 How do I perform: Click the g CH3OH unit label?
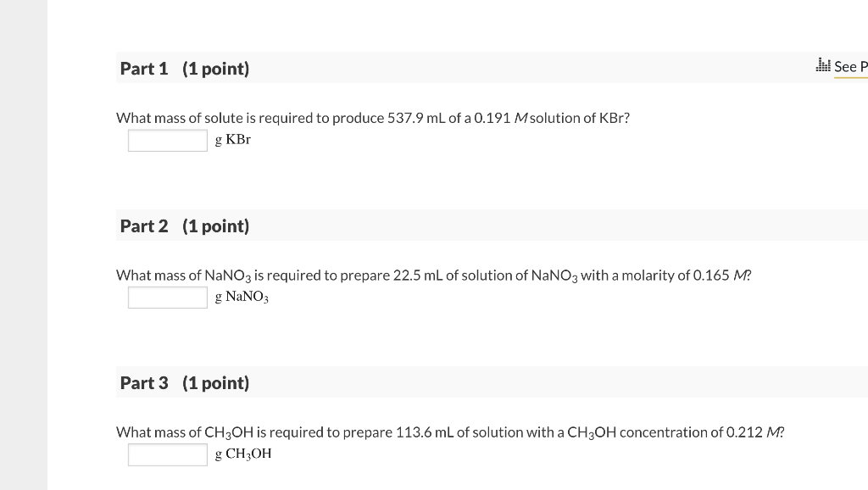245,454
